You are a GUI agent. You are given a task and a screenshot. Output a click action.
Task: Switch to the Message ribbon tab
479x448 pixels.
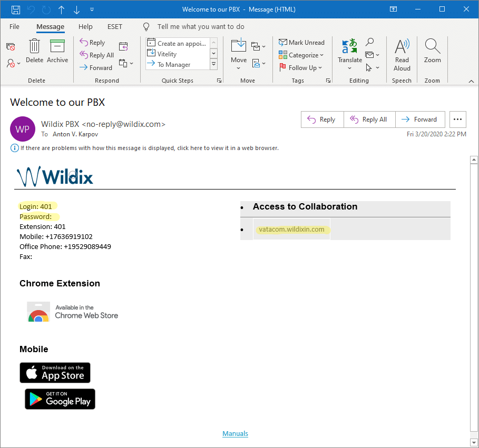coord(51,26)
